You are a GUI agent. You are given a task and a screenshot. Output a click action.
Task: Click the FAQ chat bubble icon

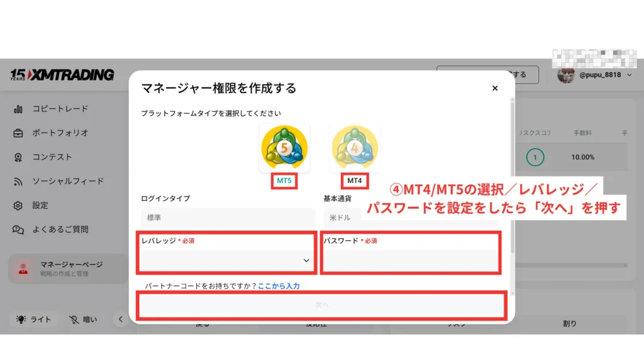(19, 230)
